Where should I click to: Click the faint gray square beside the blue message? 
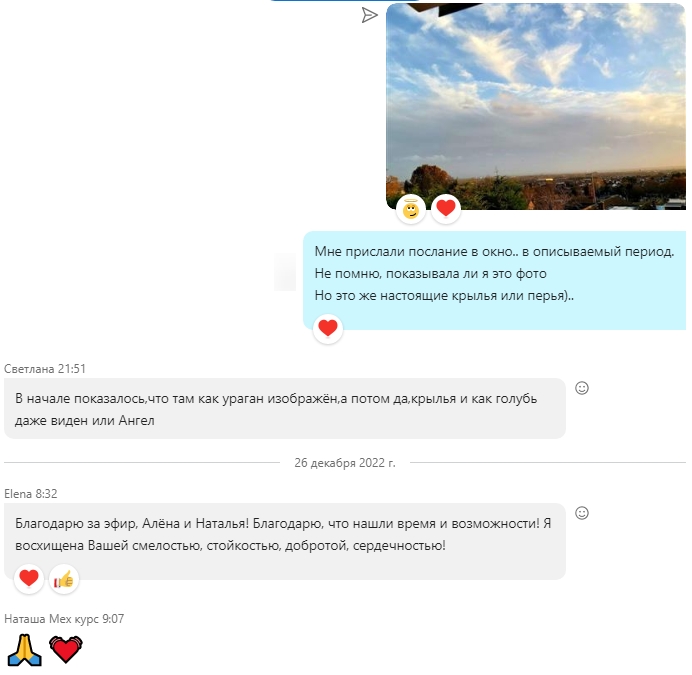pos(285,272)
